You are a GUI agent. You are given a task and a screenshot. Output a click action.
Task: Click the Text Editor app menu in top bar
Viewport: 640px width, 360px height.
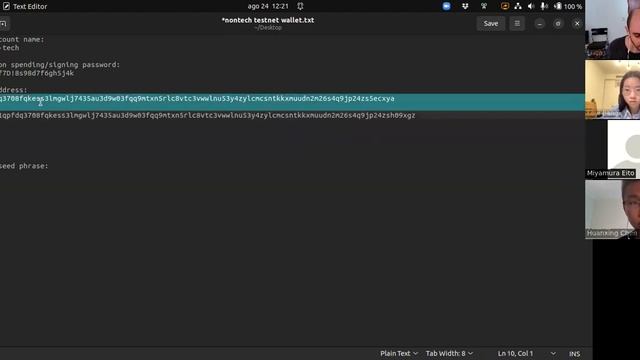pos(25,6)
